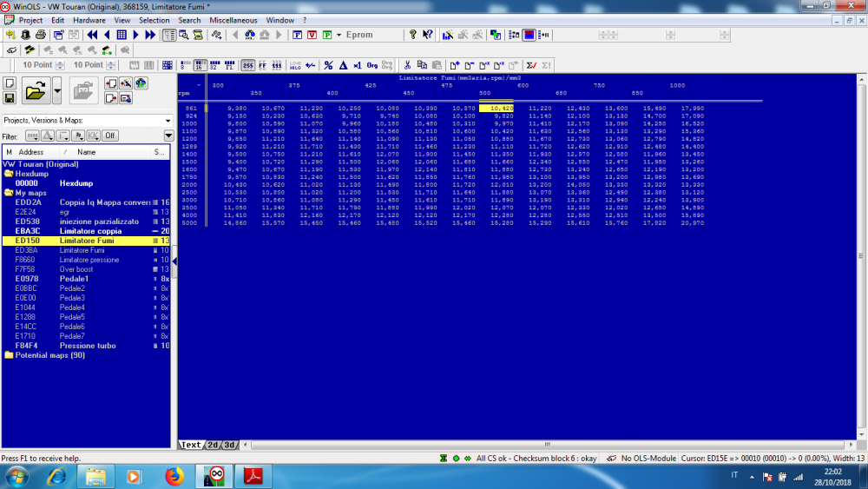The height and width of the screenshot is (489, 868).
Task: Click the delta difference icon
Action: click(x=343, y=65)
